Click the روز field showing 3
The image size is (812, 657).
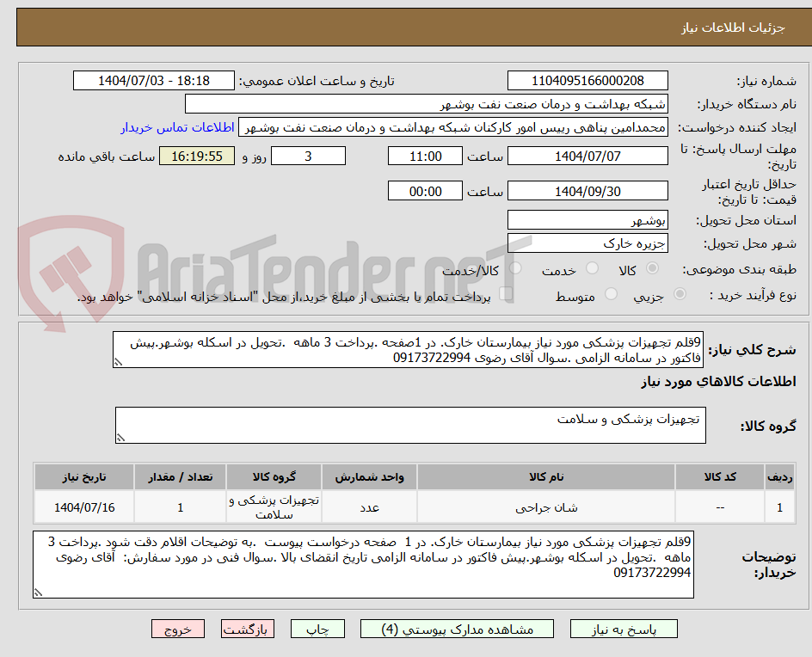[308, 156]
